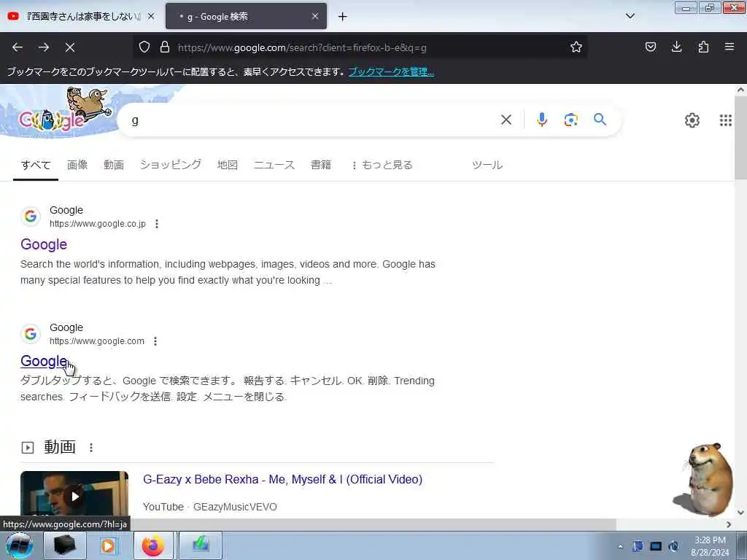Select the すべて results tab
The image size is (747, 560).
(36, 165)
